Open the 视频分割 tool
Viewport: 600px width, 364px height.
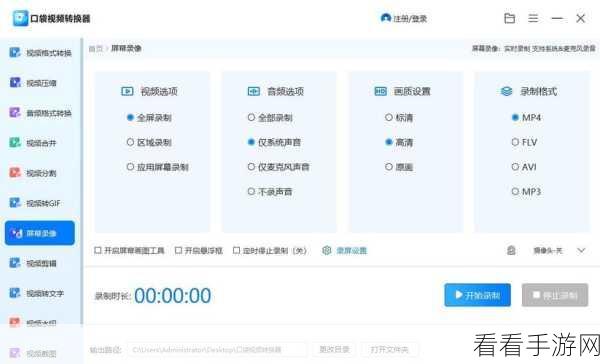[x=33, y=173]
